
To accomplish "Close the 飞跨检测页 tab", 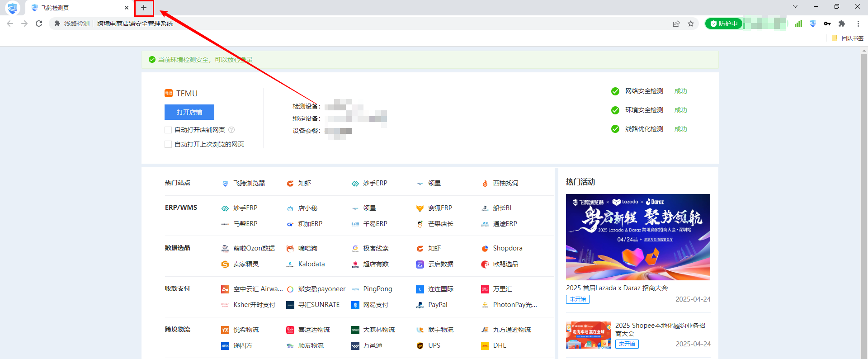I will [x=127, y=8].
